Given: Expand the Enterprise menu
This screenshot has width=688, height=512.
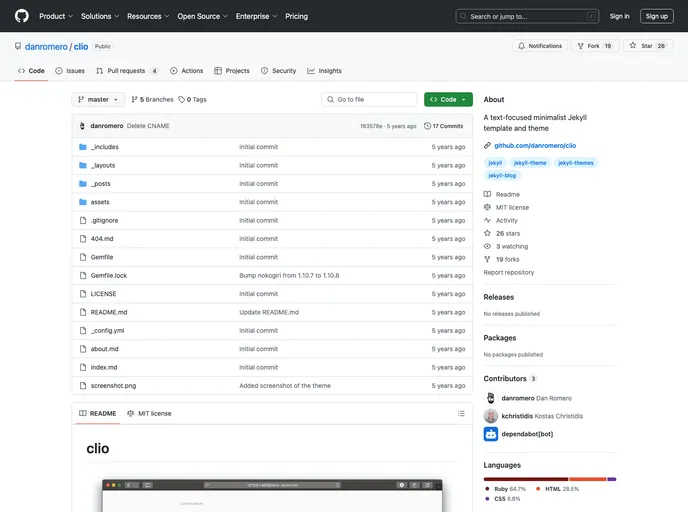Looking at the screenshot, I should pyautogui.click(x=256, y=16).
